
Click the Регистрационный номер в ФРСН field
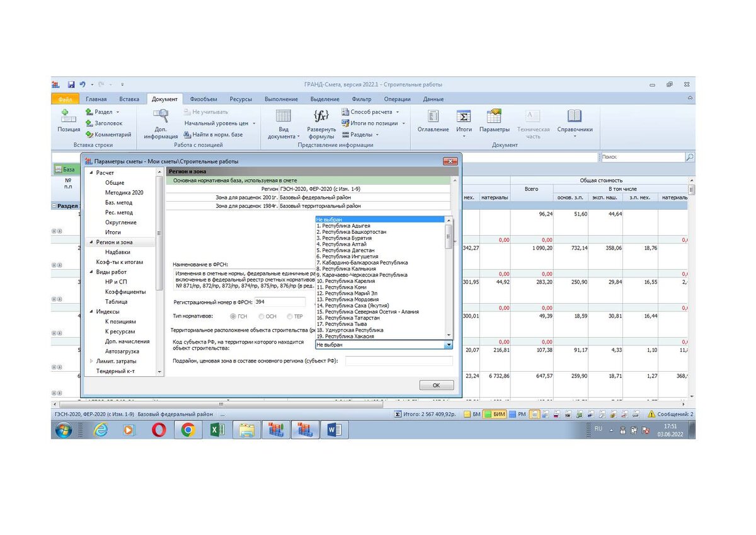pyautogui.click(x=280, y=302)
